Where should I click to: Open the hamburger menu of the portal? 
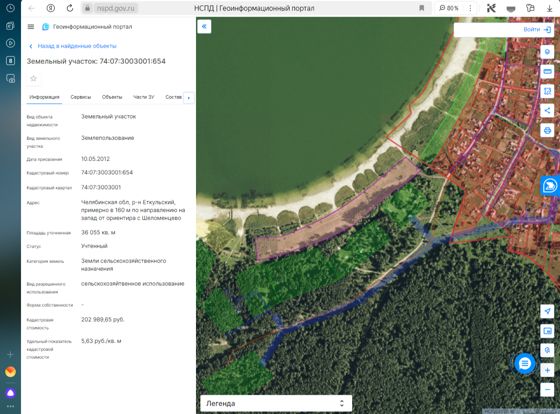pyautogui.click(x=31, y=27)
